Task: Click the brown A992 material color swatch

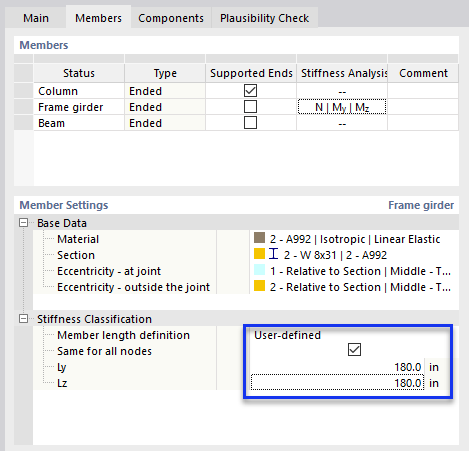Action: click(x=259, y=238)
